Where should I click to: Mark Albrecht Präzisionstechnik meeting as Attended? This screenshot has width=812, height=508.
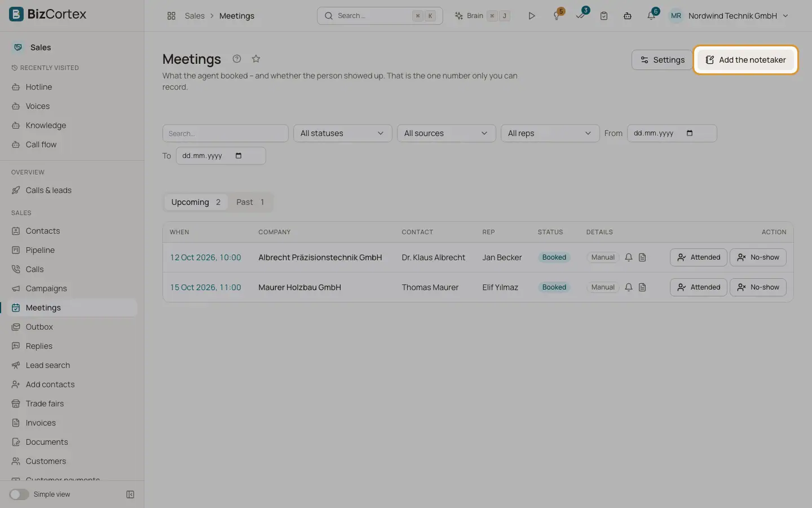click(x=699, y=257)
